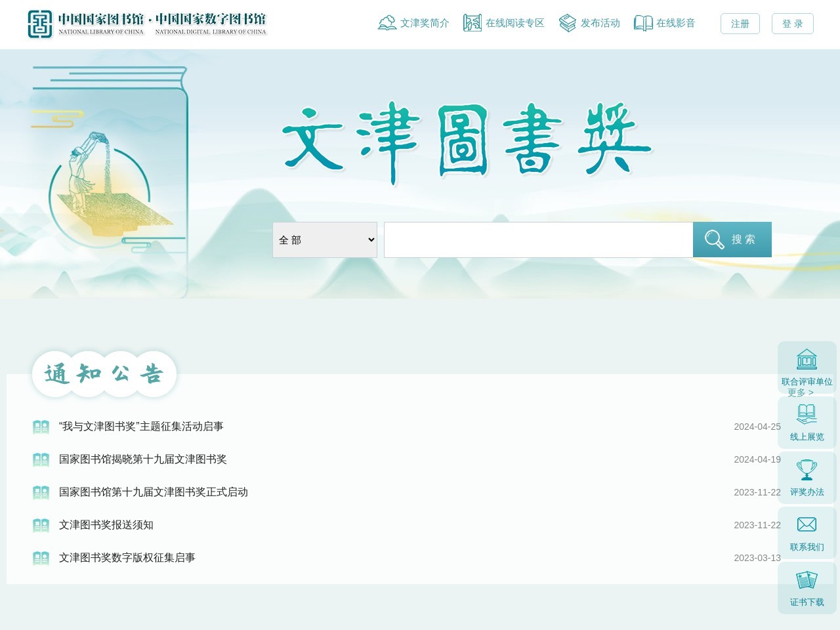Screen dimensions: 840x630
Task: Click the date 2023-03-13
Action: tap(757, 558)
